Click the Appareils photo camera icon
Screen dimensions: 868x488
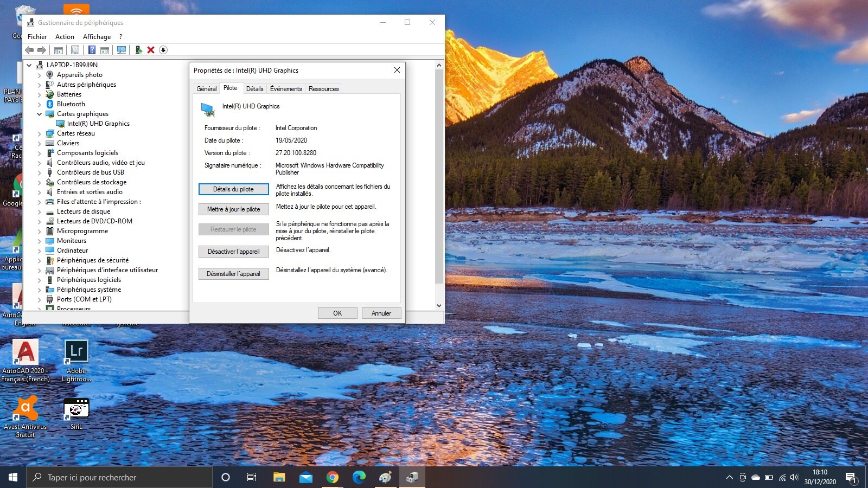pyautogui.click(x=50, y=75)
